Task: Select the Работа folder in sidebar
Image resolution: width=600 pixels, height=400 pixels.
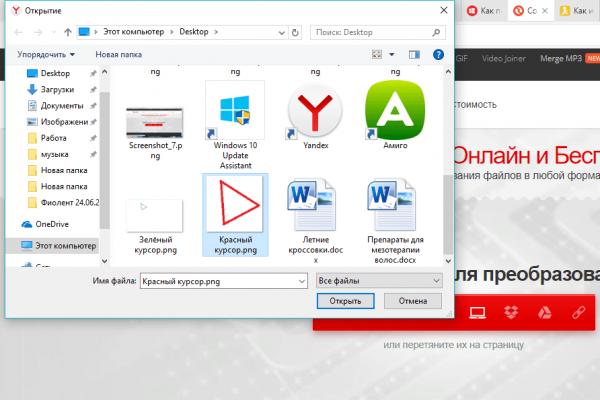Action: coord(54,138)
